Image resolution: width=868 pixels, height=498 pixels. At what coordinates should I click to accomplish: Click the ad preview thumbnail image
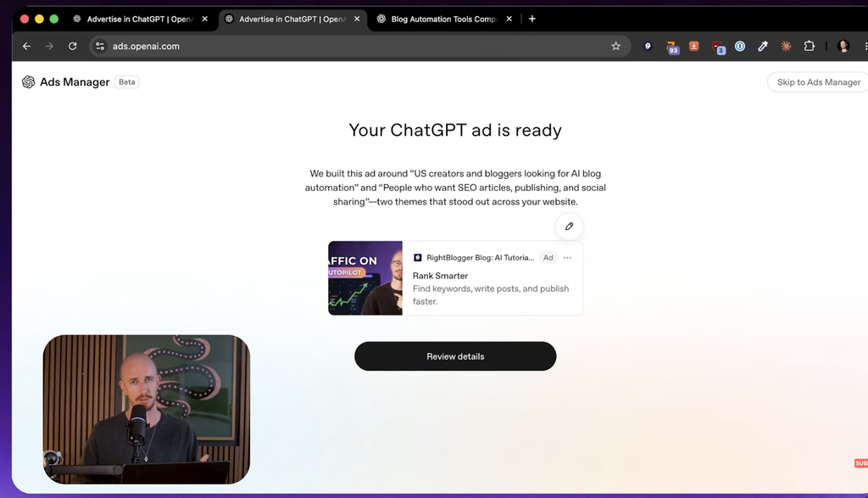[365, 278]
